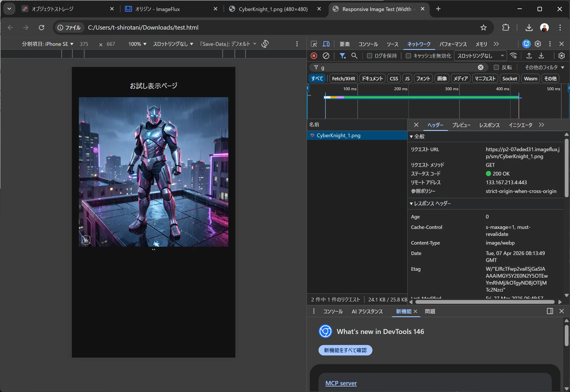Open a new browser tab
Viewport: 570px width, 392px height.
pyautogui.click(x=438, y=9)
